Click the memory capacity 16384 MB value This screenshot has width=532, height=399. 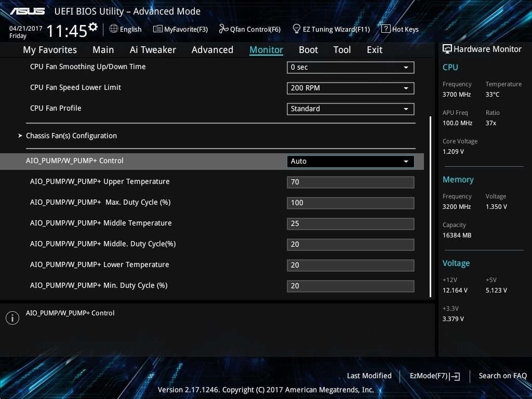point(457,235)
